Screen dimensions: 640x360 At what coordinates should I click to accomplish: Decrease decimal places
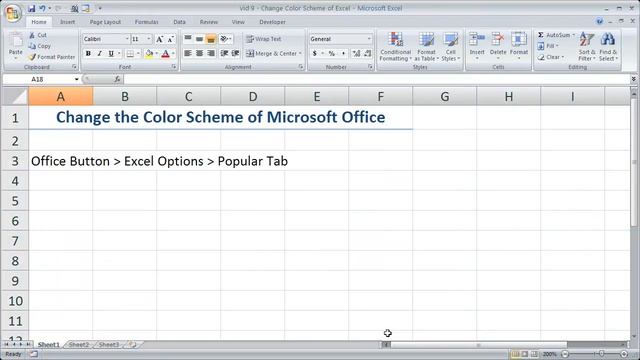367,53
